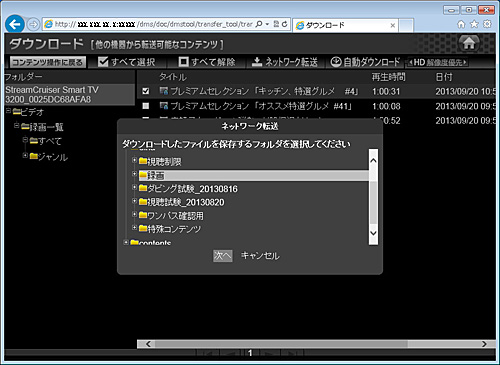Toggle the すべて選択 select-all checkbox
This screenshot has width=500, height=365.
click(103, 62)
